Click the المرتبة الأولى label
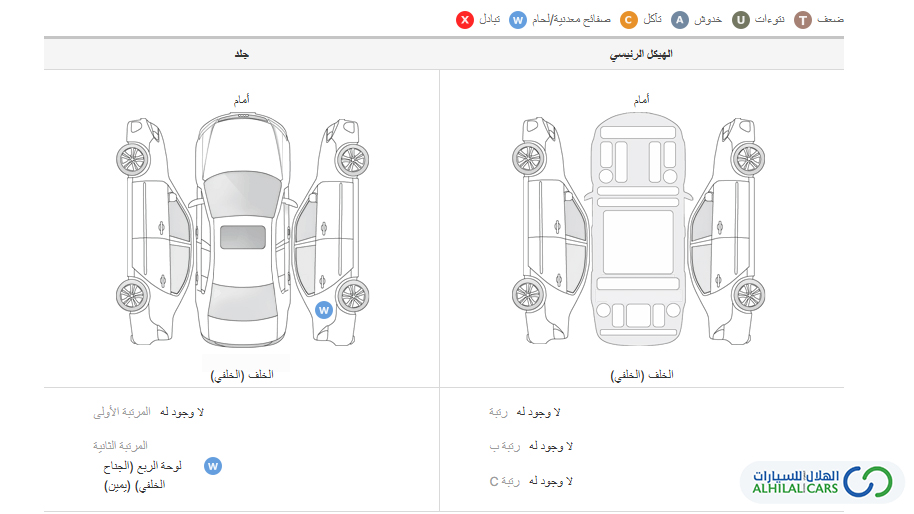Image resolution: width=914 pixels, height=514 pixels. tap(122, 412)
